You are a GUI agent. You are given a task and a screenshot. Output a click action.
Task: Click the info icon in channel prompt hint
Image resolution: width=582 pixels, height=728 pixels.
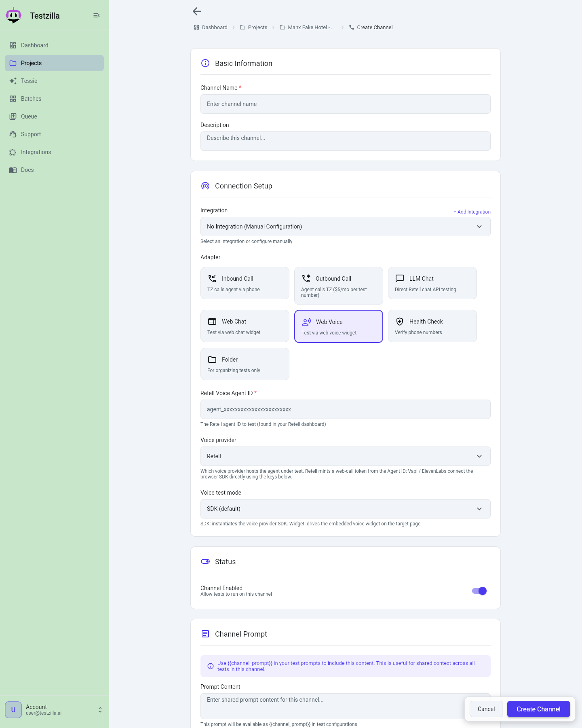click(211, 666)
